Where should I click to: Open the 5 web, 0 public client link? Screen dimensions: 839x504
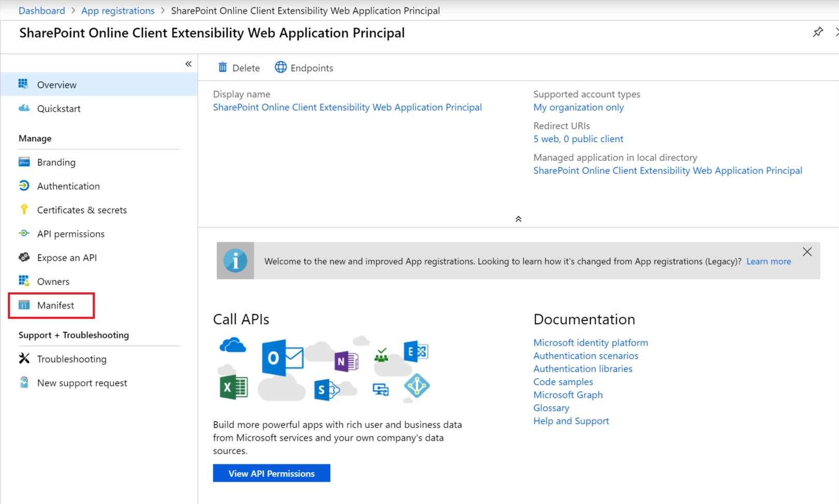click(578, 139)
